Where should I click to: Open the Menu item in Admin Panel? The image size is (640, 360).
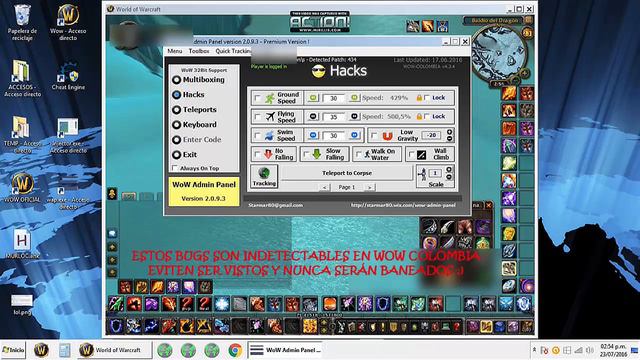pyautogui.click(x=175, y=51)
